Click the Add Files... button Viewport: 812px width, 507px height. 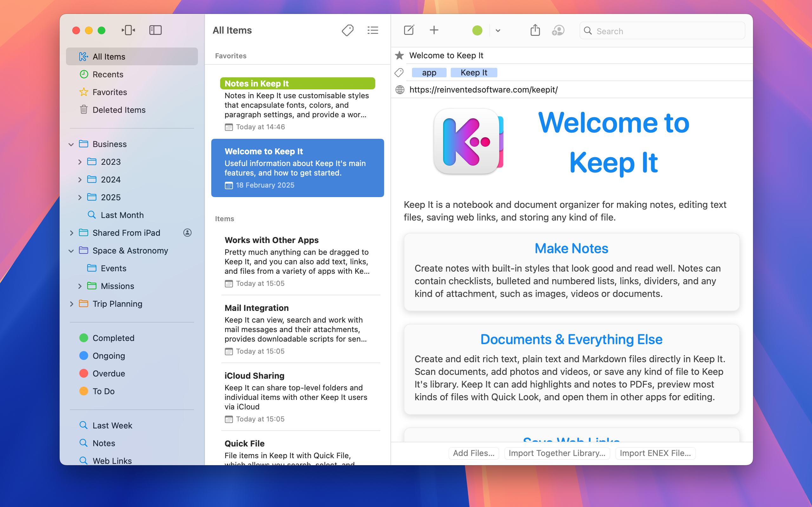pos(474,453)
